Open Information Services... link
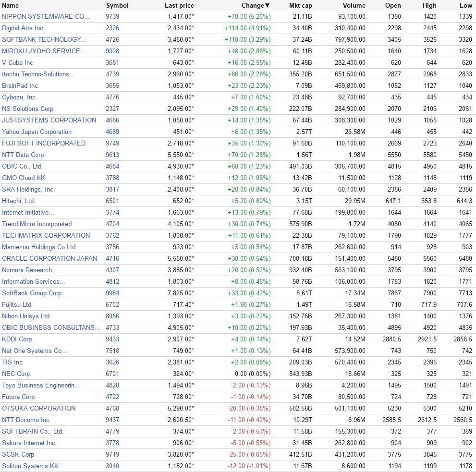The image size is (476, 472). click(x=34, y=282)
